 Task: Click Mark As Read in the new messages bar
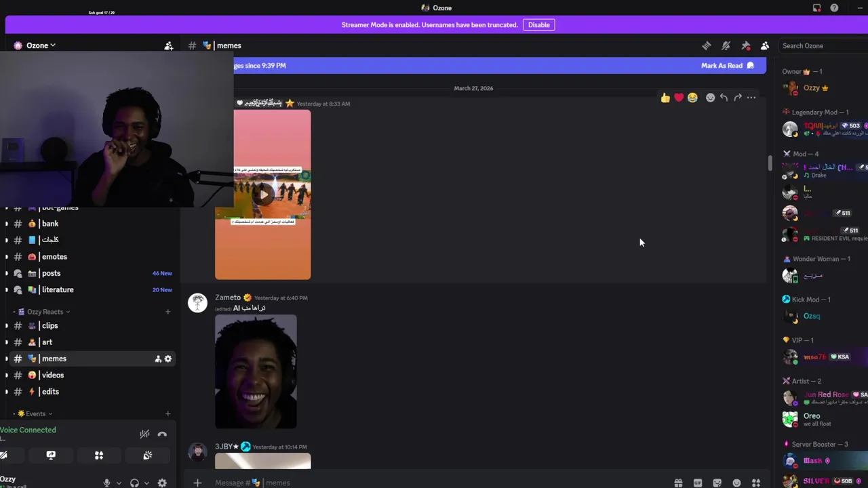(727, 66)
